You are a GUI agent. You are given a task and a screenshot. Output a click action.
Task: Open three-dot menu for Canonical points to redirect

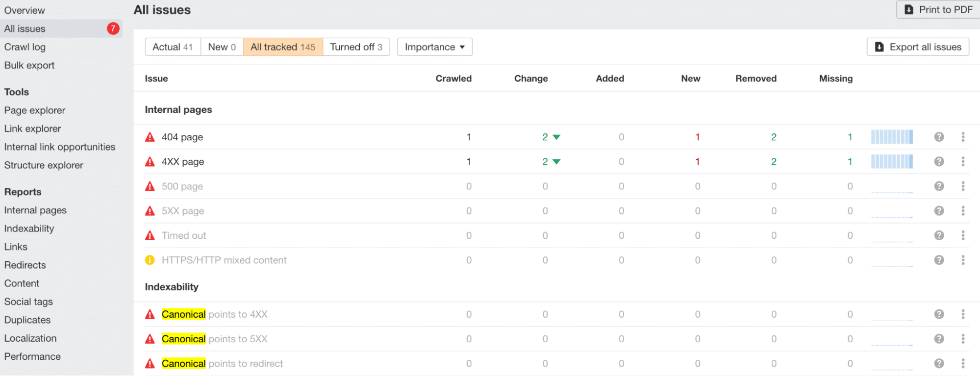pos(963,363)
